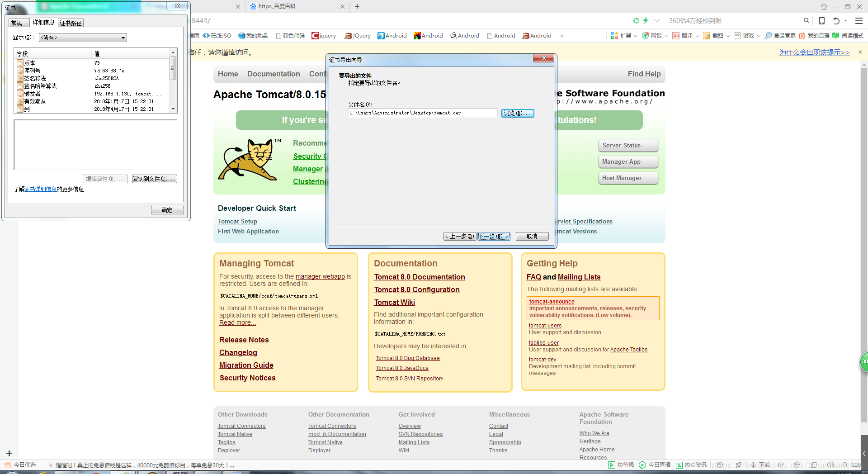Image resolution: width=868 pixels, height=474 pixels.
Task: Click the certificate field list scrollbar down arrow
Action: coord(173,109)
